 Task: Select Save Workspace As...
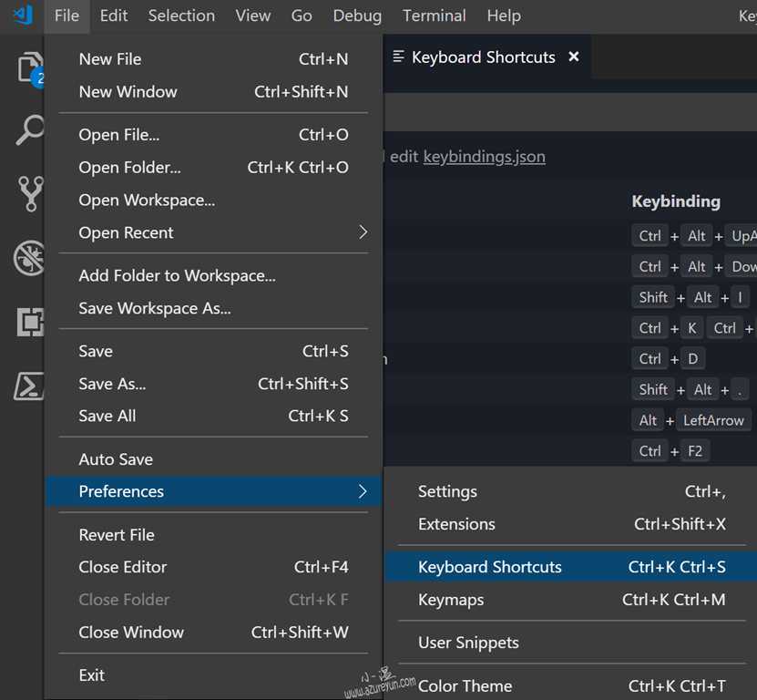[213, 308]
